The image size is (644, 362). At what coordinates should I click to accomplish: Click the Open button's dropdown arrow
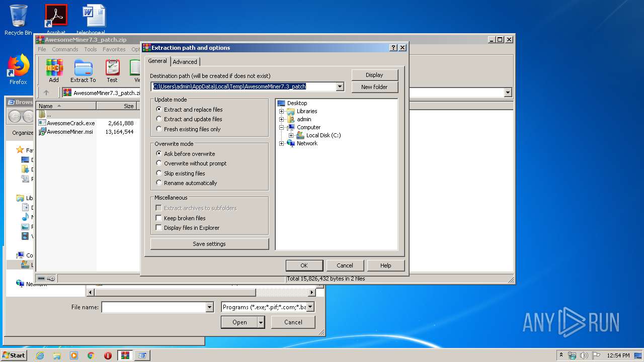coord(261,322)
